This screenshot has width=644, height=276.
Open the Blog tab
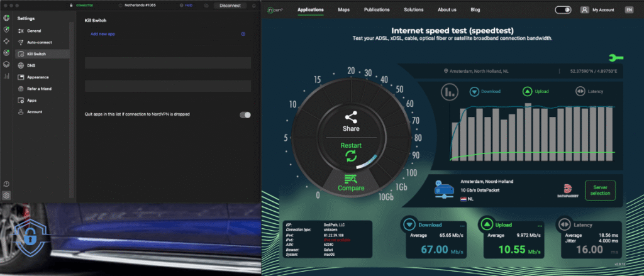tap(475, 10)
